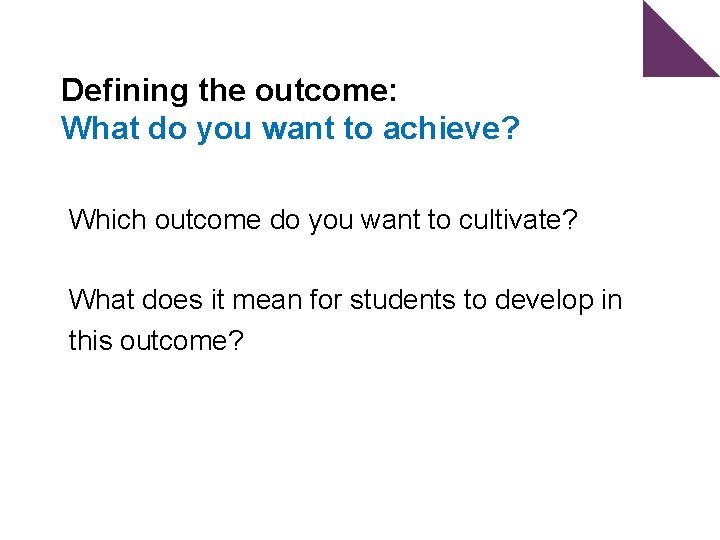
Task: Click the line beginning 'What does it mean'
Action: click(345, 299)
